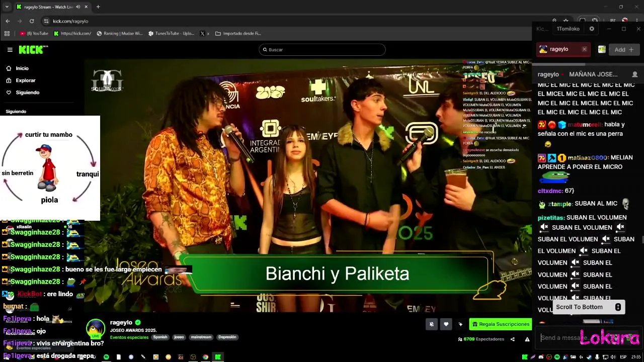Image resolution: width=644 pixels, height=362 pixels.
Task: Toggle follow with the heart icon
Action: [x=446, y=324]
